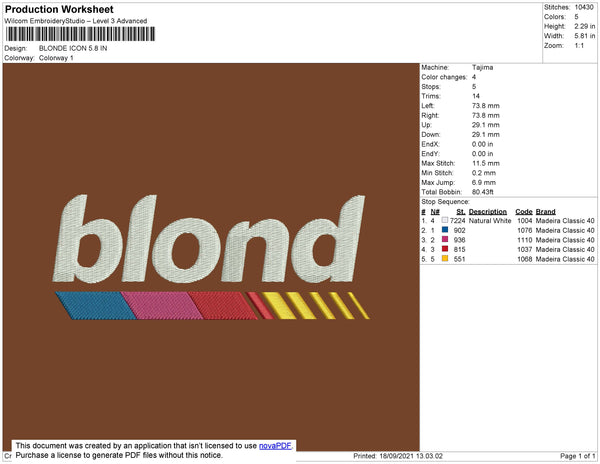600x464 pixels.
Task: Click the Natural White color swatch
Action: pos(445,220)
